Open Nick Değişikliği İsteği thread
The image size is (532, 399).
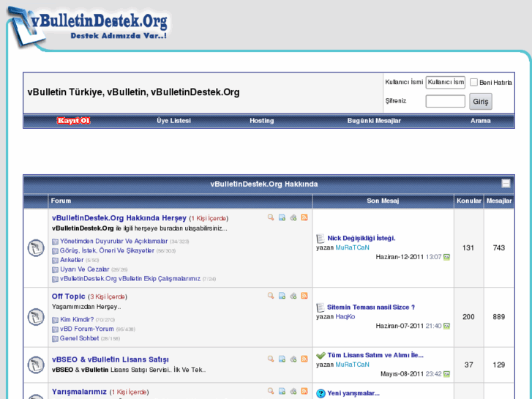point(361,238)
